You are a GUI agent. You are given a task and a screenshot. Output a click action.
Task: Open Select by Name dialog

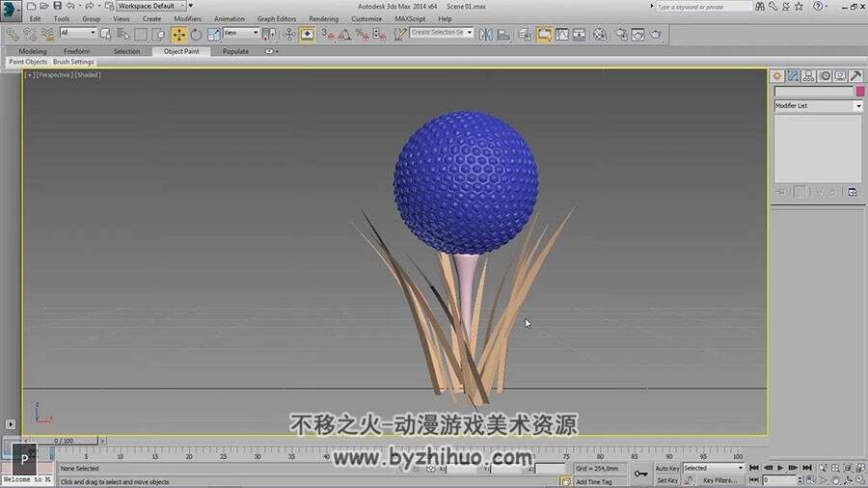[122, 35]
